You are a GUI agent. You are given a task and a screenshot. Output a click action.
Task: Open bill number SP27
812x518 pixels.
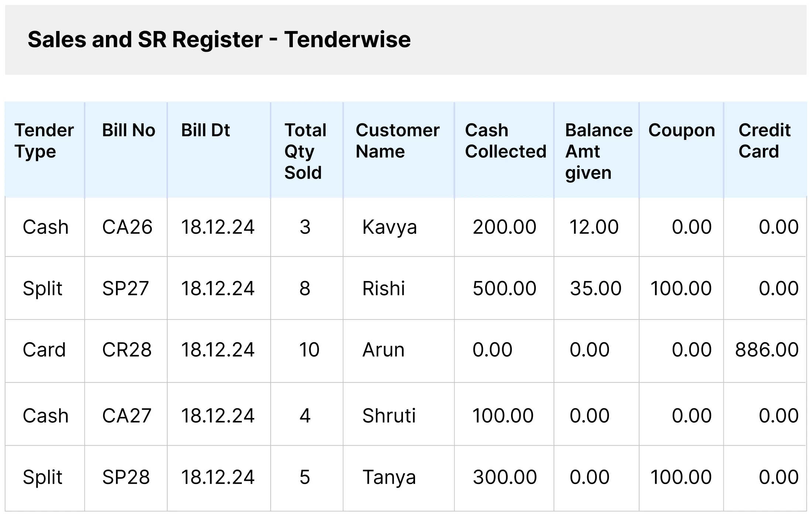pyautogui.click(x=126, y=288)
